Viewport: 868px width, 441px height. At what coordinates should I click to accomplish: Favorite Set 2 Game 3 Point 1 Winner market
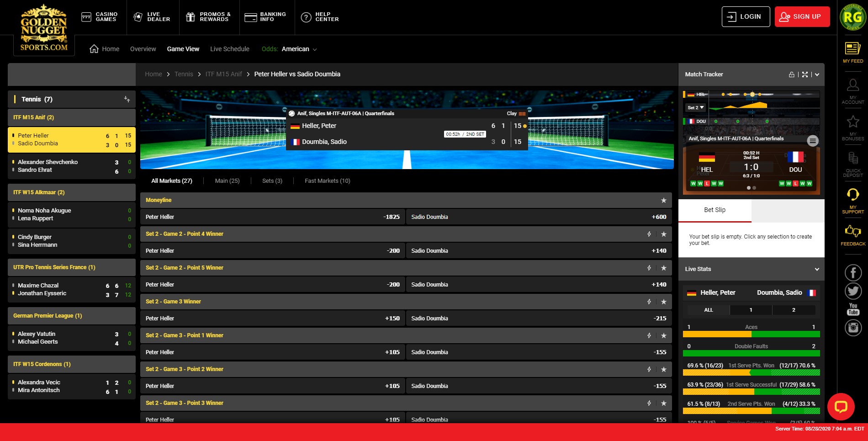(663, 335)
